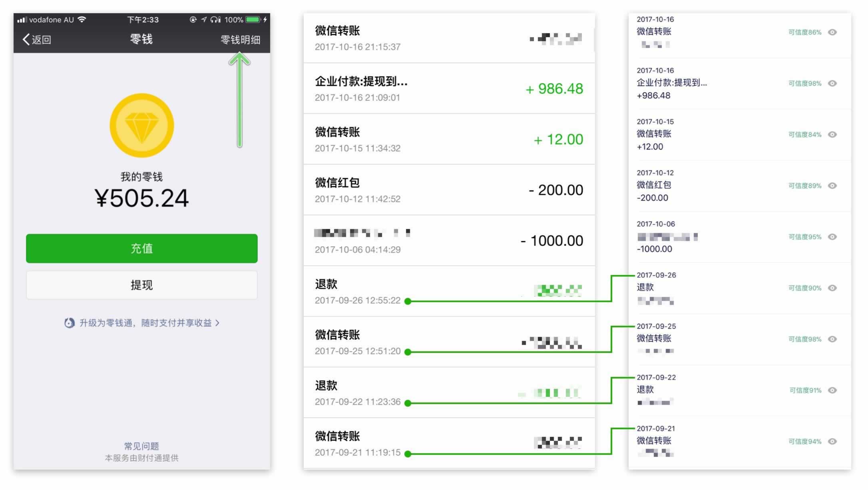Open 微信转账 row dated 2017-09-25 12:51:20
868x490 pixels.
tap(449, 342)
